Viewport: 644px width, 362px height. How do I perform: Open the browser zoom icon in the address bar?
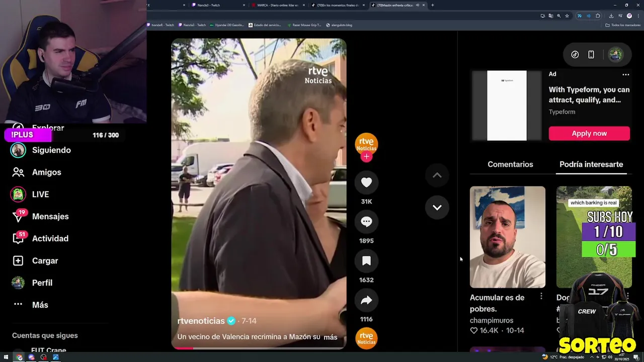pyautogui.click(x=558, y=16)
